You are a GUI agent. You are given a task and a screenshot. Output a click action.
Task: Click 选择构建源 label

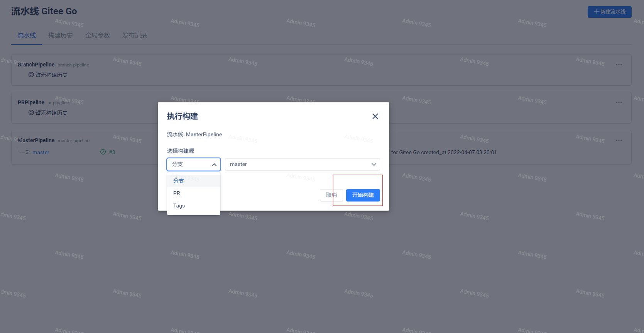[x=181, y=151]
